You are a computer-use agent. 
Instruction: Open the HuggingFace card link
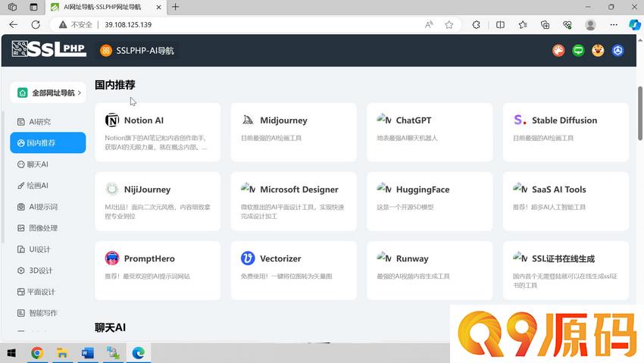click(430, 202)
